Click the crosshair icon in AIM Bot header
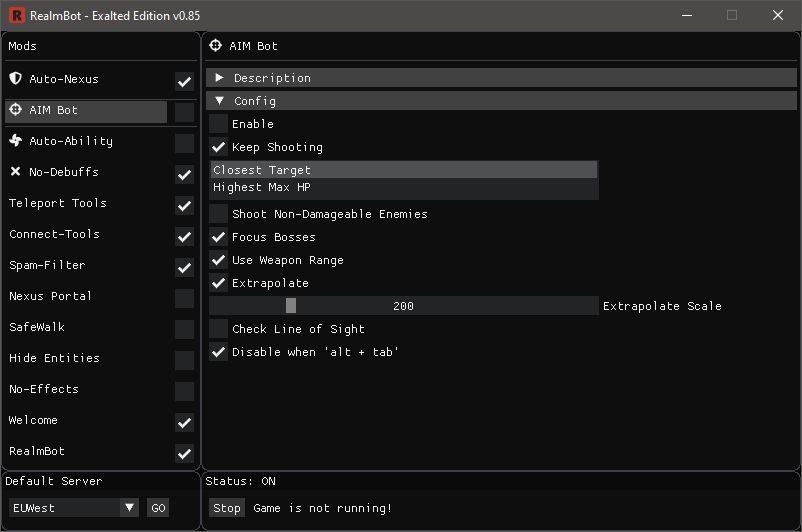Screen dimensions: 802x532 tap(215, 46)
